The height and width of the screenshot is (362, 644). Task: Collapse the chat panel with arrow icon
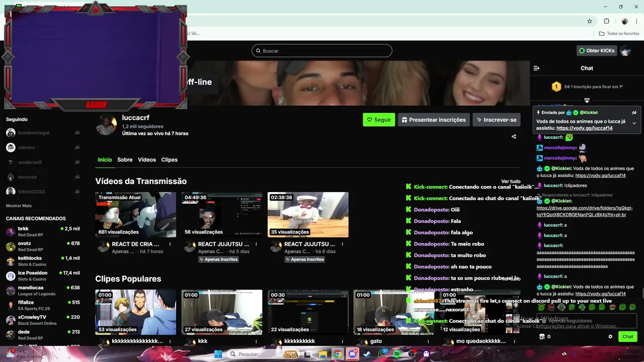tap(536, 68)
